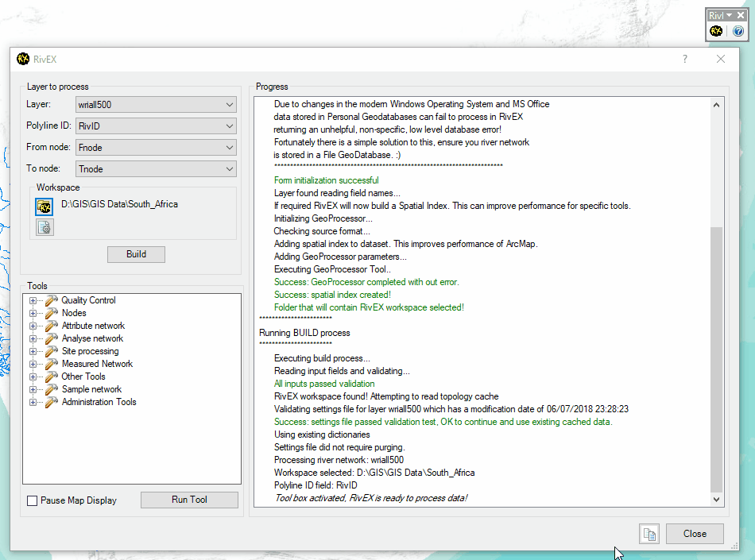Click 'Polyline ID field: RivID' log line
Image resolution: width=755 pixels, height=560 pixels.
(x=316, y=485)
